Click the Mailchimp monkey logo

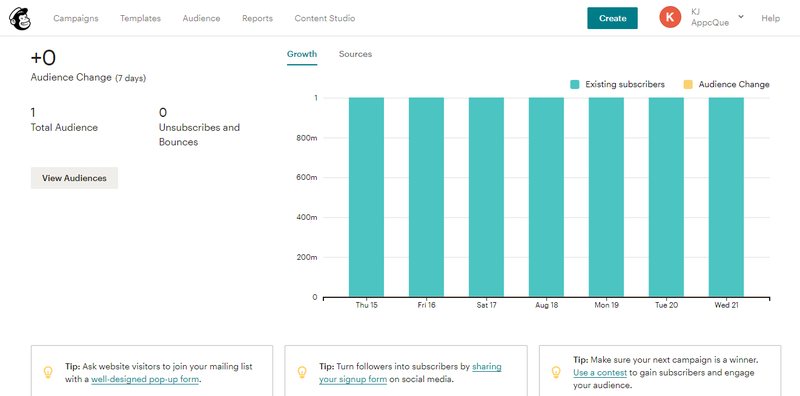[19, 18]
